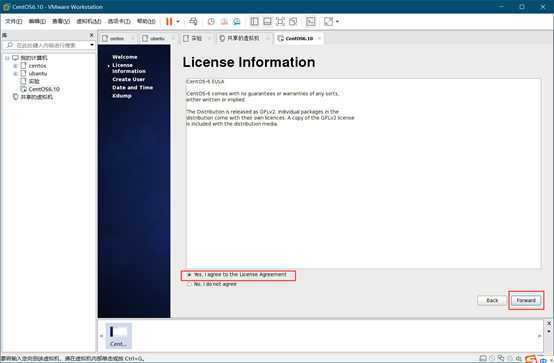Click Welcome in the setup sidebar
This screenshot has height=363, width=554.
point(125,57)
